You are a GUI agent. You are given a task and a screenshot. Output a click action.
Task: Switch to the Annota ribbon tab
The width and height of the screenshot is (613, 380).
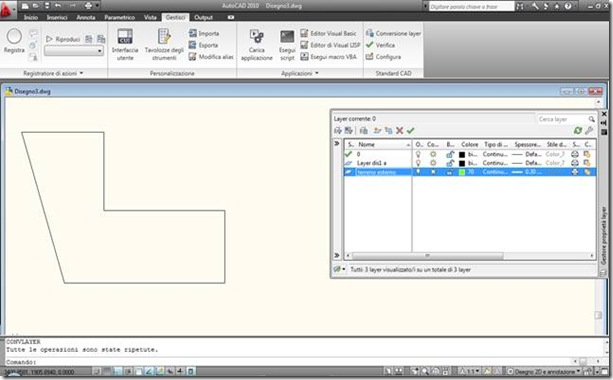[86, 17]
